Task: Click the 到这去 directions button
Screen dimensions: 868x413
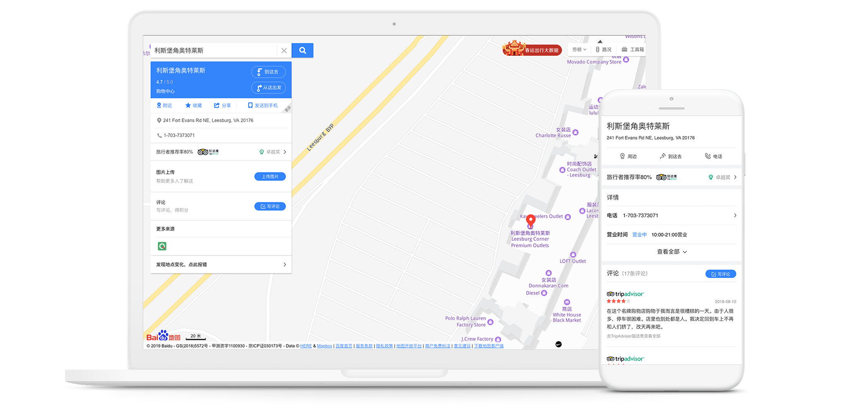Action: (x=268, y=72)
